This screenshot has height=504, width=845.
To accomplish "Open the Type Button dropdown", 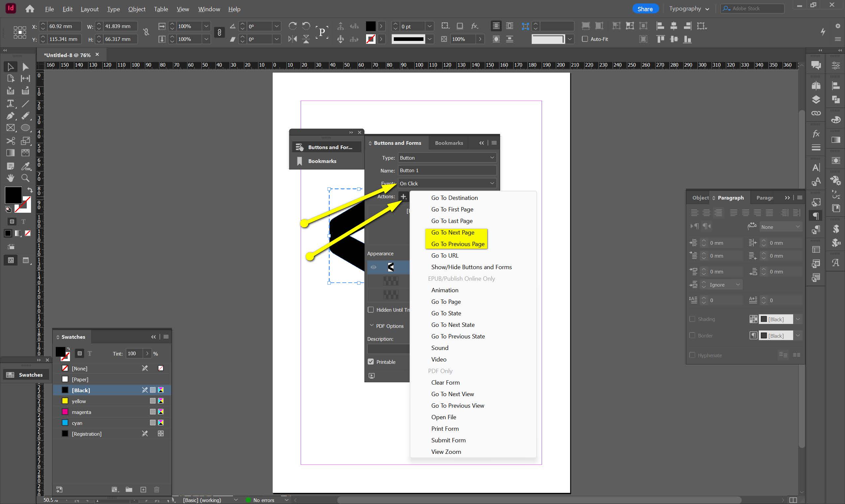I will pos(447,158).
